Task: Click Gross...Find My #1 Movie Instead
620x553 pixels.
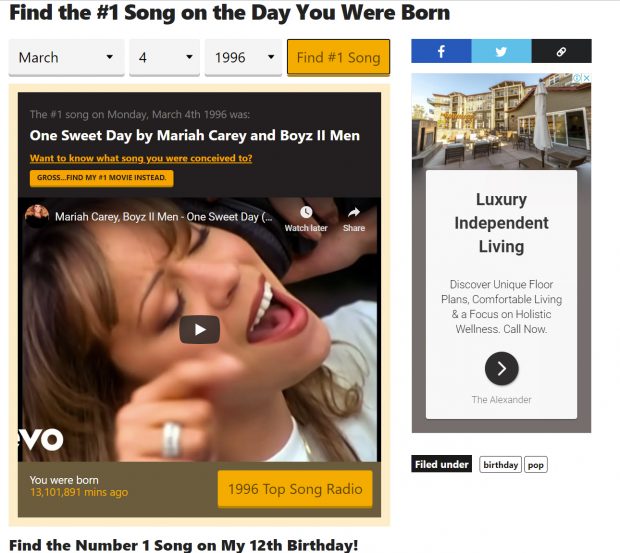Action: [102, 178]
